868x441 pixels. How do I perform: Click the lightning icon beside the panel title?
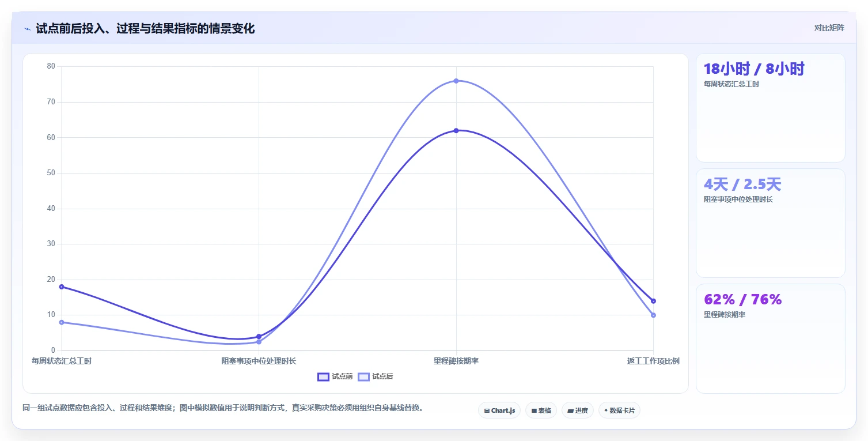pyautogui.click(x=27, y=28)
